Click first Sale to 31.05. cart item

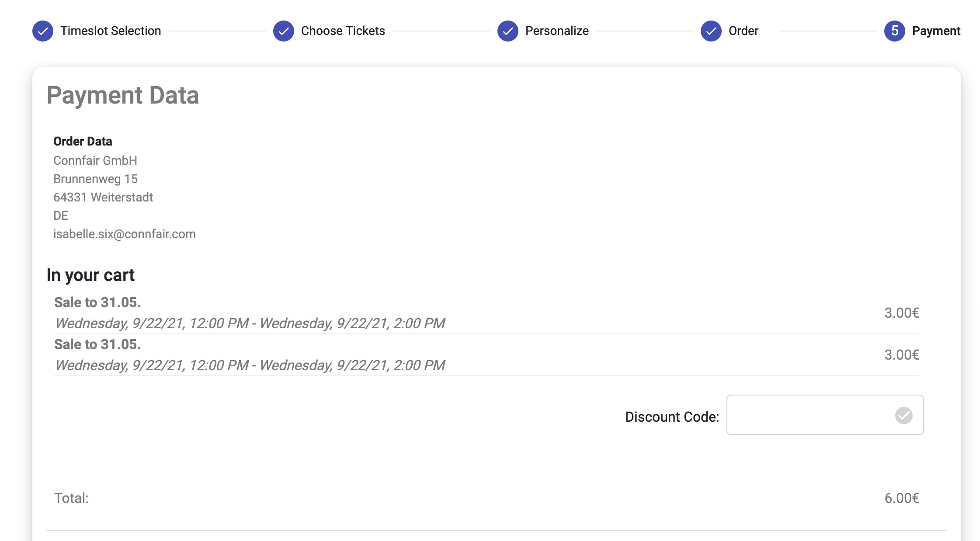tap(97, 302)
